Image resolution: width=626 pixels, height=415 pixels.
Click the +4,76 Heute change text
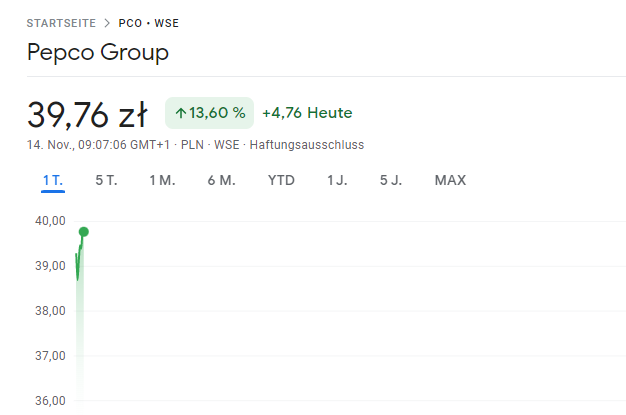307,113
